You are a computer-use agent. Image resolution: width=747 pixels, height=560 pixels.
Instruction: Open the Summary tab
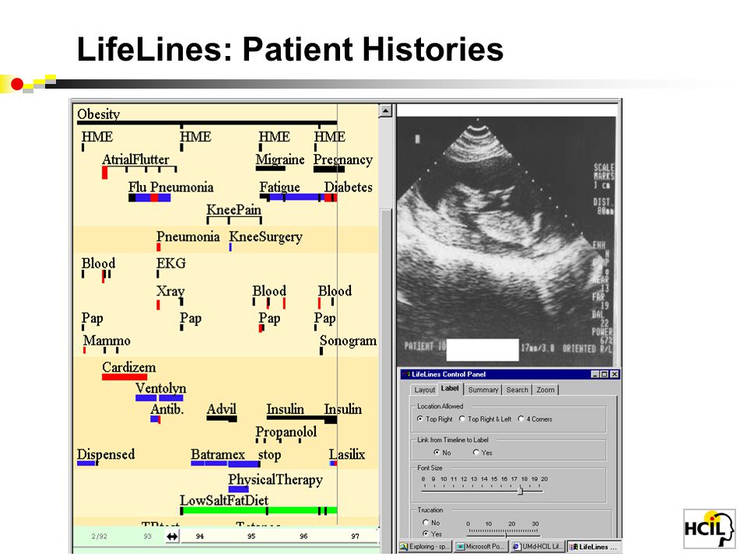click(x=483, y=390)
